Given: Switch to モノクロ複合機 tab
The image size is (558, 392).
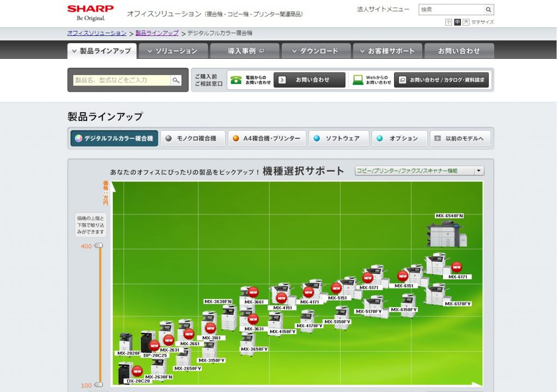Looking at the screenshot, I should (x=192, y=138).
